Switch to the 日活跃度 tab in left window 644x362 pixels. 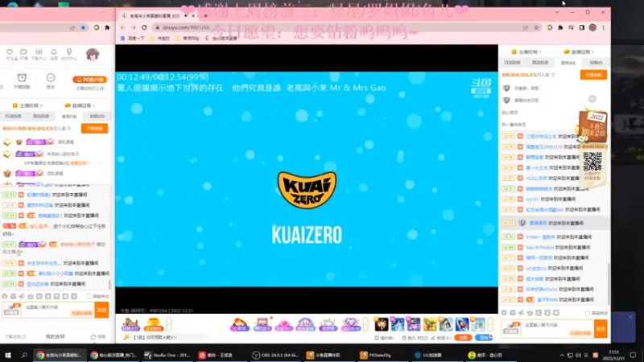(13, 116)
